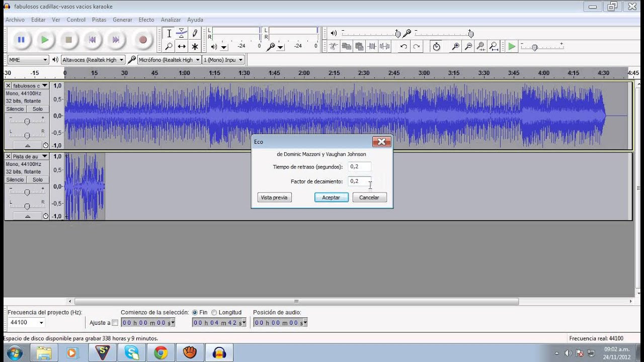Skip to start of the project
Viewport: 644px width, 362px height.
tap(92, 40)
